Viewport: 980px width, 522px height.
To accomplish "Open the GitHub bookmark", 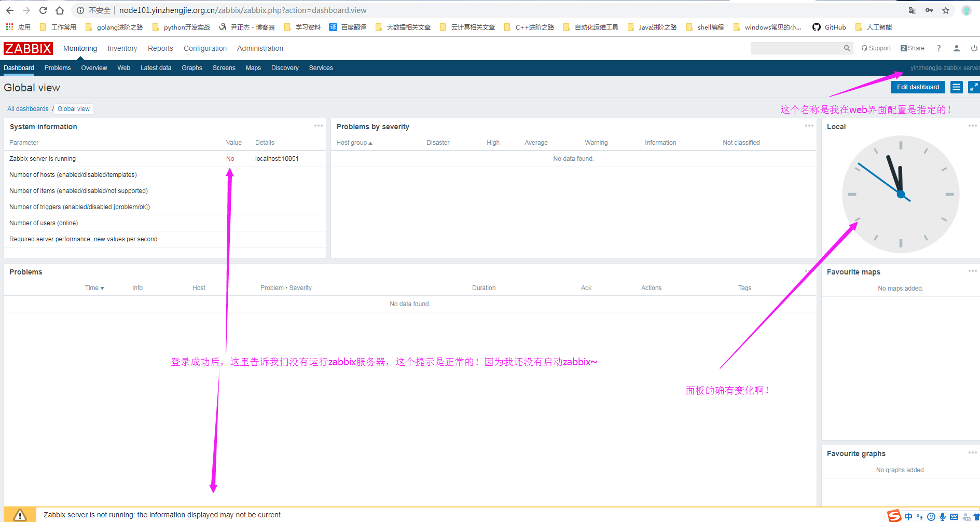I will point(829,27).
